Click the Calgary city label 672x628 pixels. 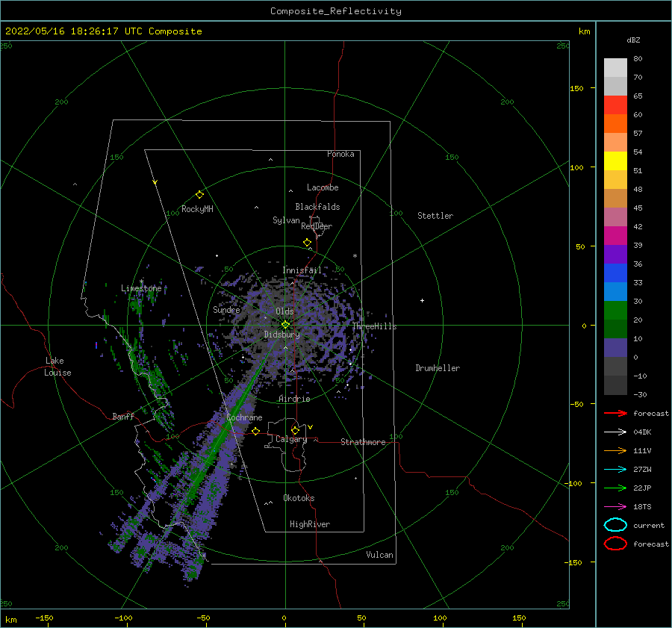point(291,439)
